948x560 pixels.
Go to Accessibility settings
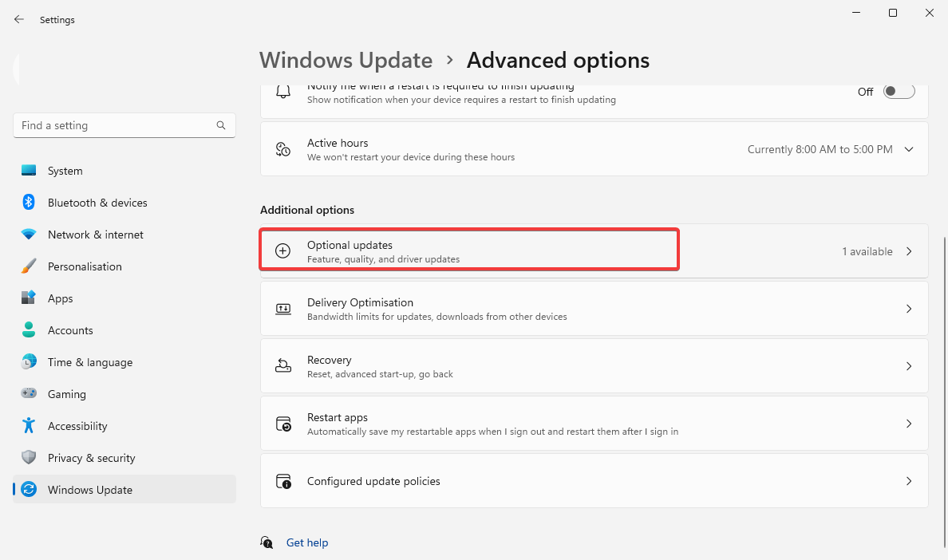pyautogui.click(x=124, y=426)
